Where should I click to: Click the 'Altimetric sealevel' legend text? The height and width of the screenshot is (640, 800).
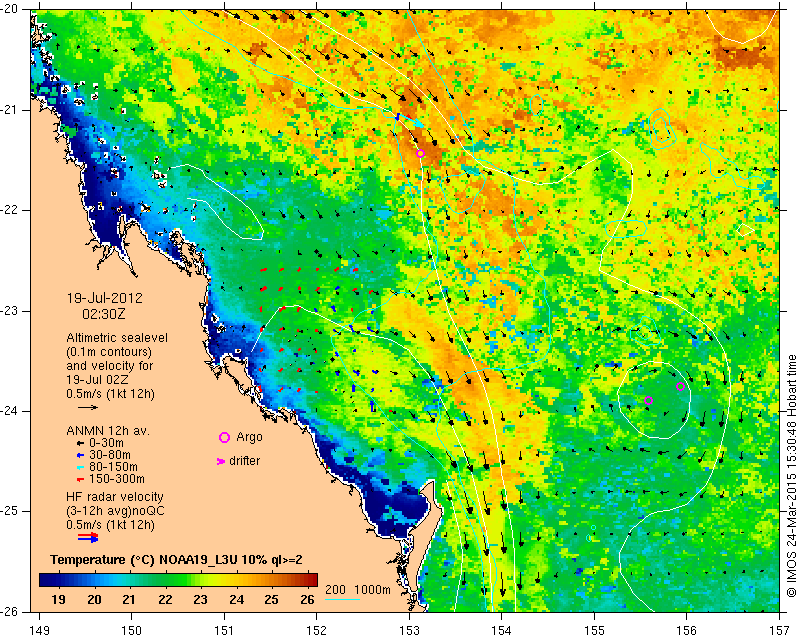(117, 338)
